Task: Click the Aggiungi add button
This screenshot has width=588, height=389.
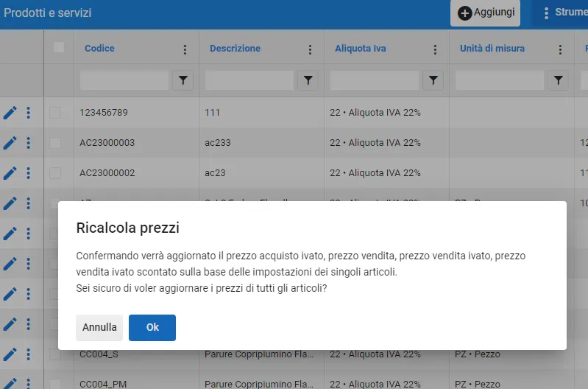Action: [x=485, y=13]
